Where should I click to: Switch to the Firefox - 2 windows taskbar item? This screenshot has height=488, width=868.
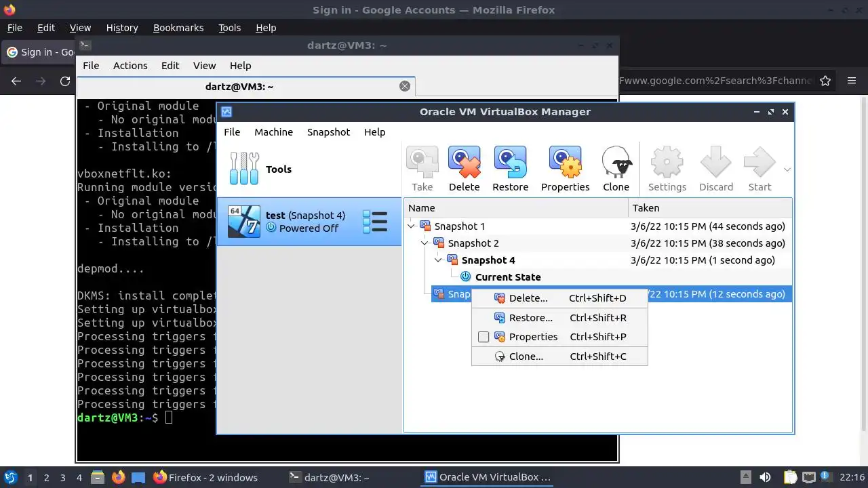[205, 477]
